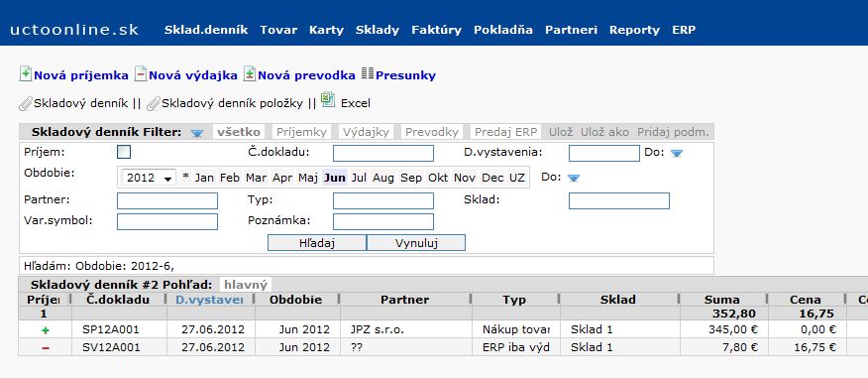Toggle the Príjem checkbox
This screenshot has width=868, height=378.
coord(124,152)
